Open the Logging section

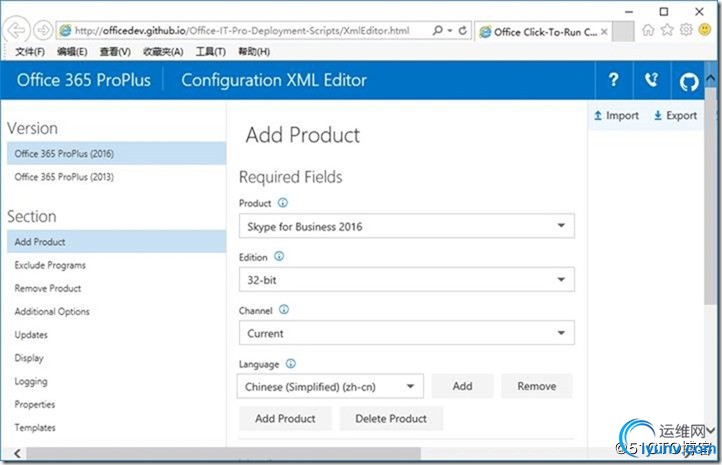(x=116, y=381)
